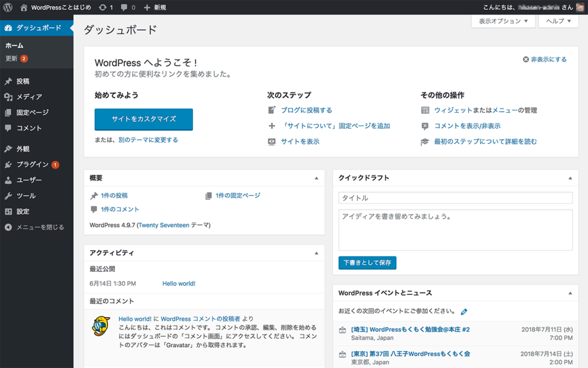Click the サイトをカスタマイズ button
588x368 pixels.
click(x=144, y=120)
